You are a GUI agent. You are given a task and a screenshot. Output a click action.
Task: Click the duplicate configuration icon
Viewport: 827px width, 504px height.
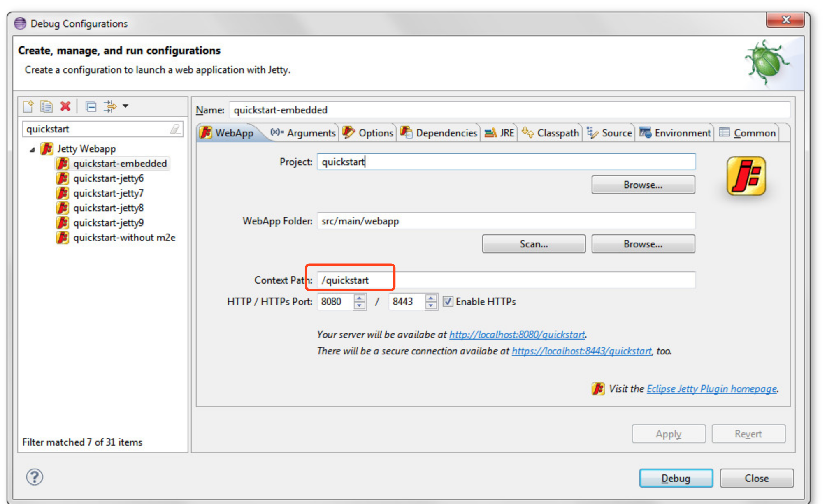point(46,106)
